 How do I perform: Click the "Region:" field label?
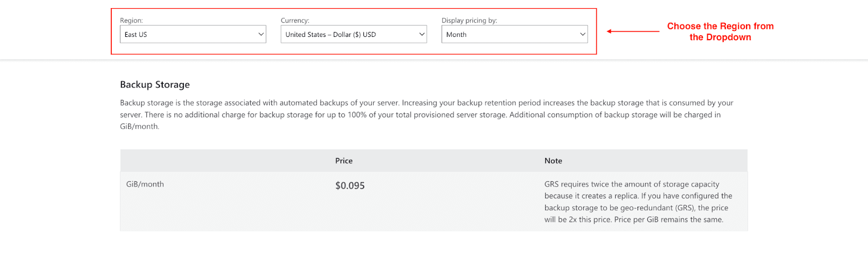tap(131, 21)
